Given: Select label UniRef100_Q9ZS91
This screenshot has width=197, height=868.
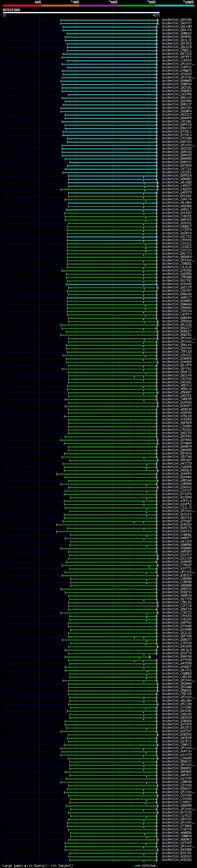Looking at the screenshot, I should pyautogui.click(x=177, y=88).
